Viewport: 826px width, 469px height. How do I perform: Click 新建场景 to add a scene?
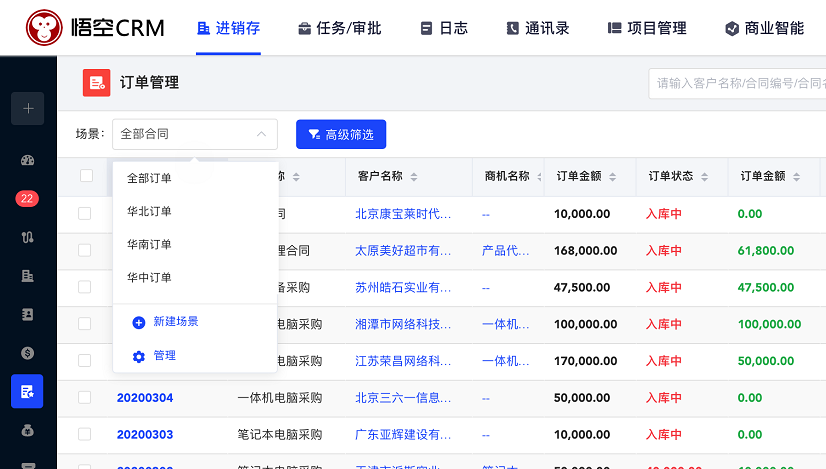(175, 321)
